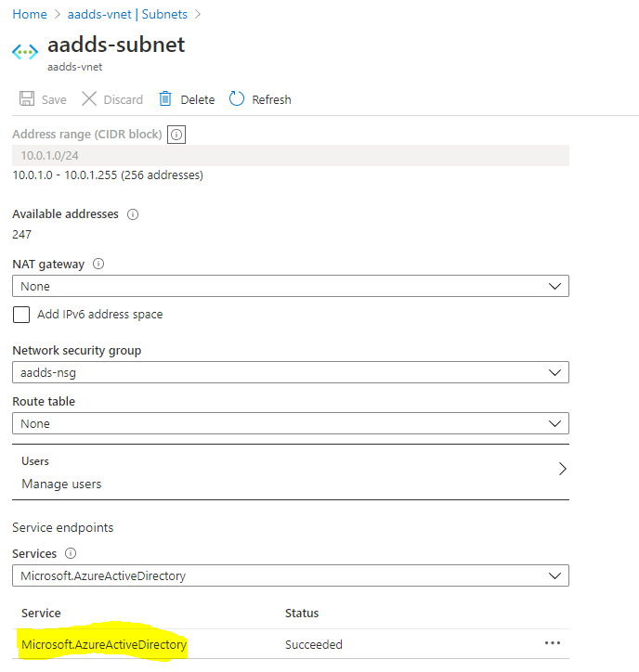
Task: Go to Home breadcrumb link
Action: [x=30, y=14]
